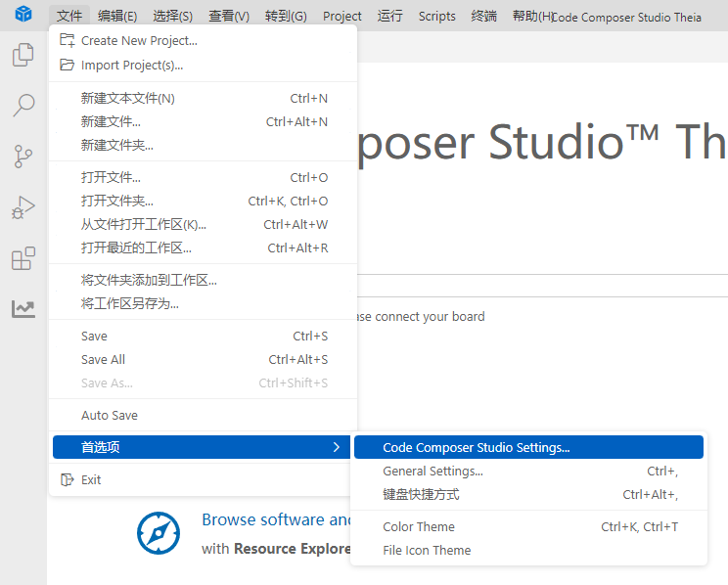Screen dimensions: 728x585
Task: Open the 终端 menu
Action: (483, 16)
